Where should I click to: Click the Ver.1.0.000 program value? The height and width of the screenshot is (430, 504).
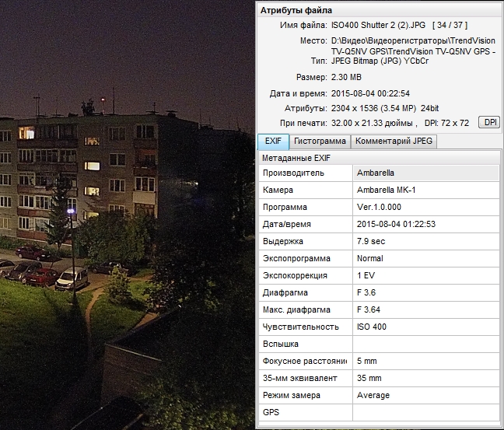pos(379,207)
